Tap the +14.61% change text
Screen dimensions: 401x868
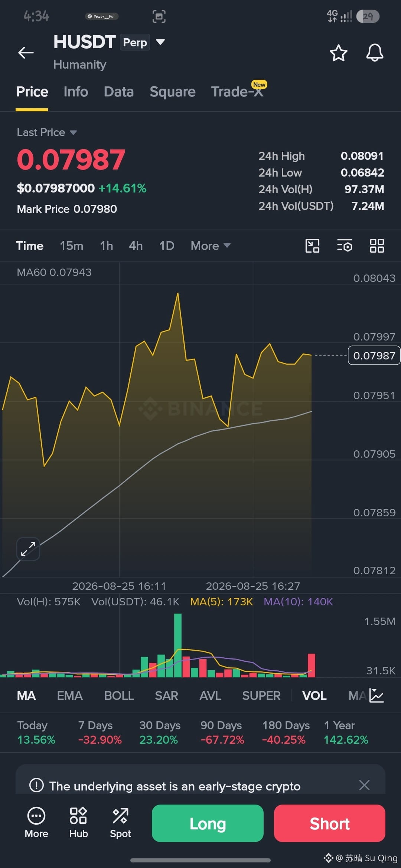pos(123,188)
